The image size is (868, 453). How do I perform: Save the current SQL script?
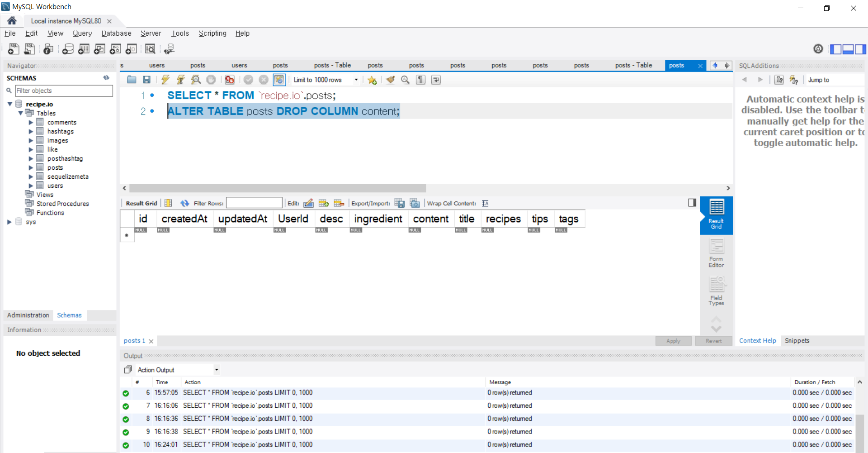coord(146,80)
